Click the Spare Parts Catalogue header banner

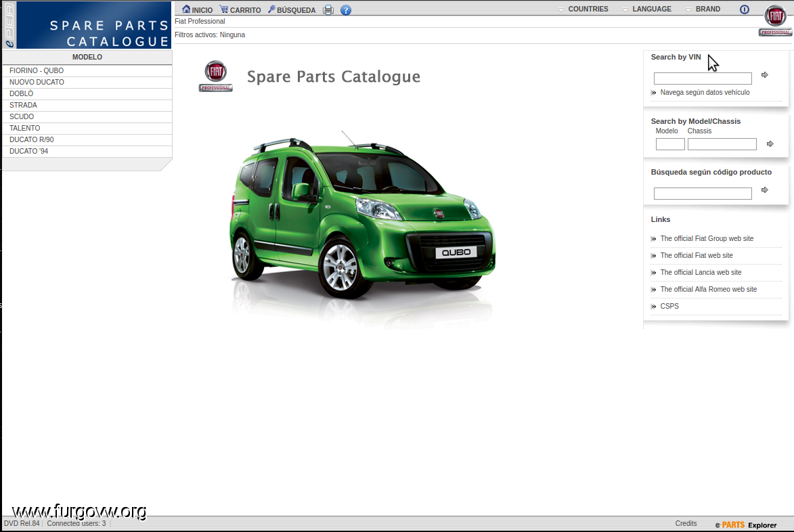[x=93, y=25]
